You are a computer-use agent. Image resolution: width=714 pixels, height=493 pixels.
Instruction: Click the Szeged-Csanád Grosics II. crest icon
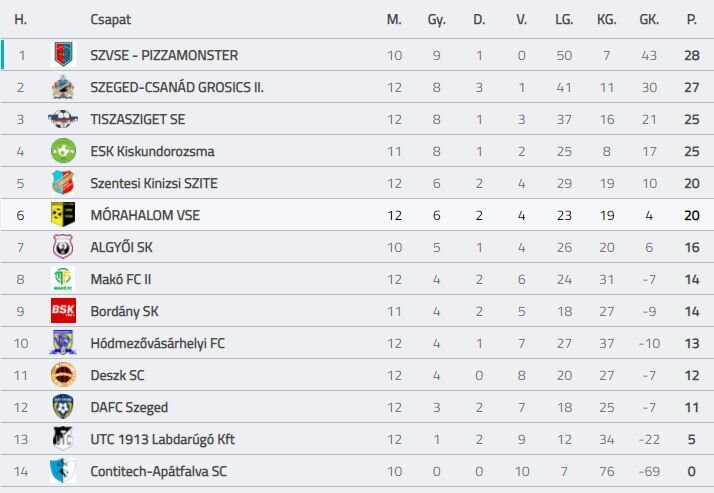63,87
